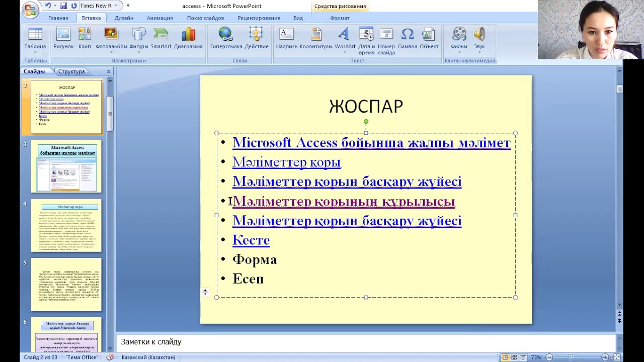644x362 pixels.
Task: Select slide 6 thumbnail
Action: click(x=66, y=335)
